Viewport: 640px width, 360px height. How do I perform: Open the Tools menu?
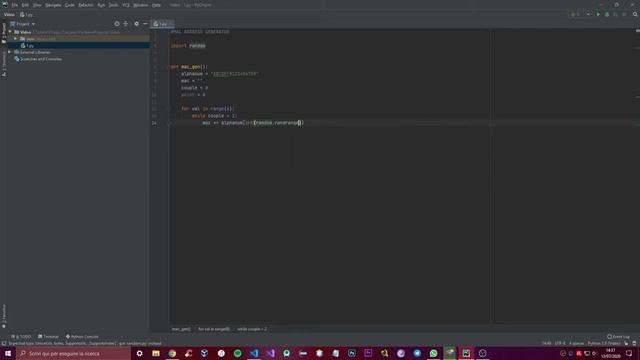(113, 5)
